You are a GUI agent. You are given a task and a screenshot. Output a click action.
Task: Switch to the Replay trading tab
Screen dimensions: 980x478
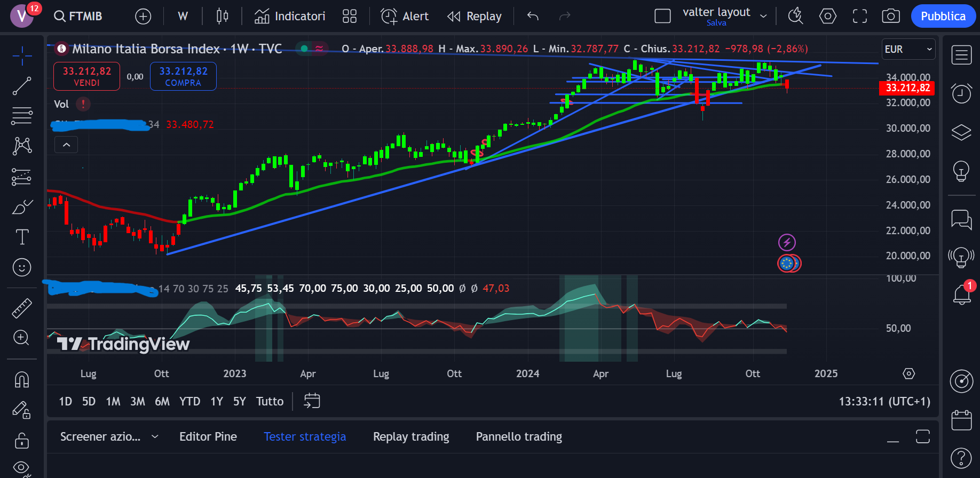click(411, 437)
